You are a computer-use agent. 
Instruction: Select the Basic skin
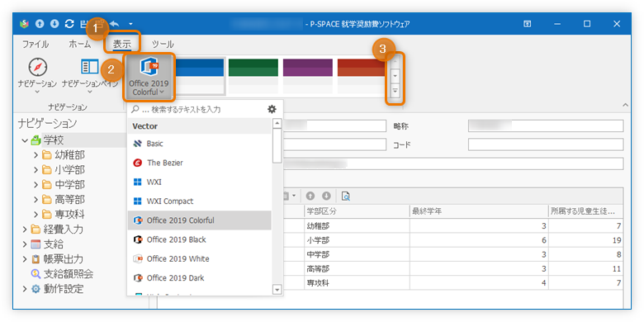pyautogui.click(x=199, y=144)
